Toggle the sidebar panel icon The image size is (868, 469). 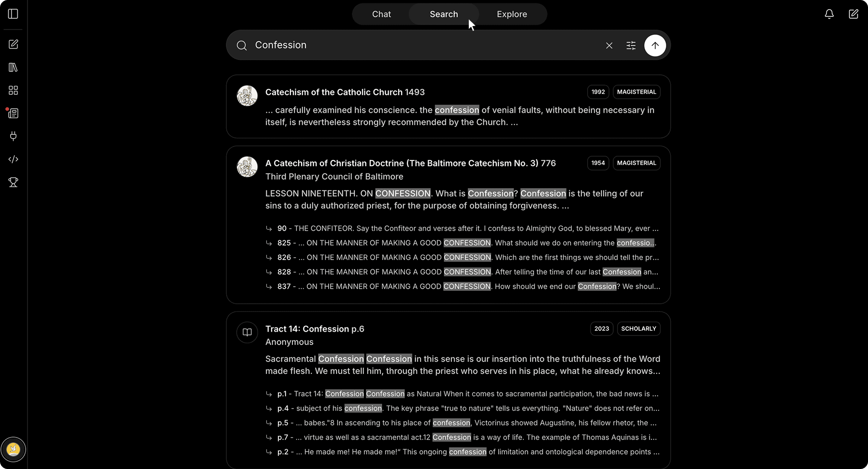[13, 14]
